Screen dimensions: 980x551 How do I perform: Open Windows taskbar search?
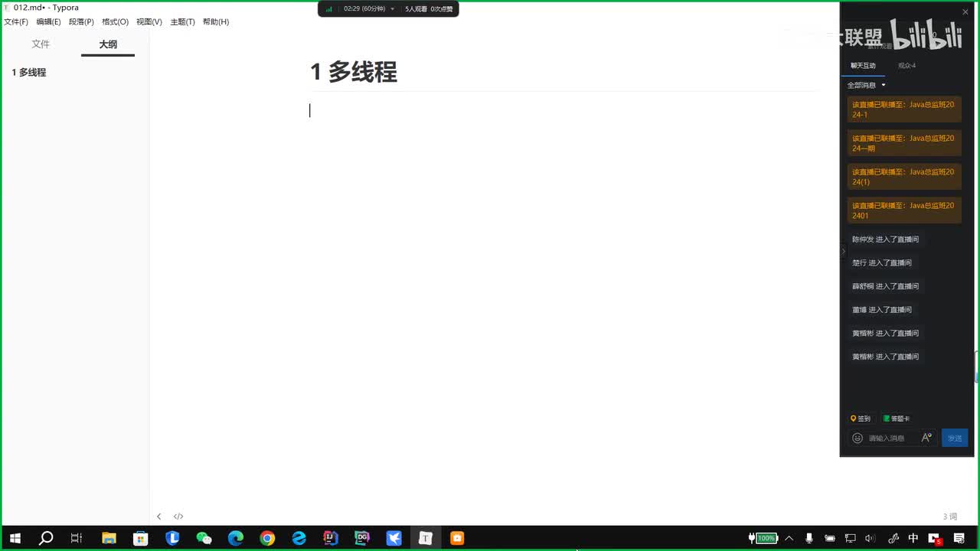[46, 538]
